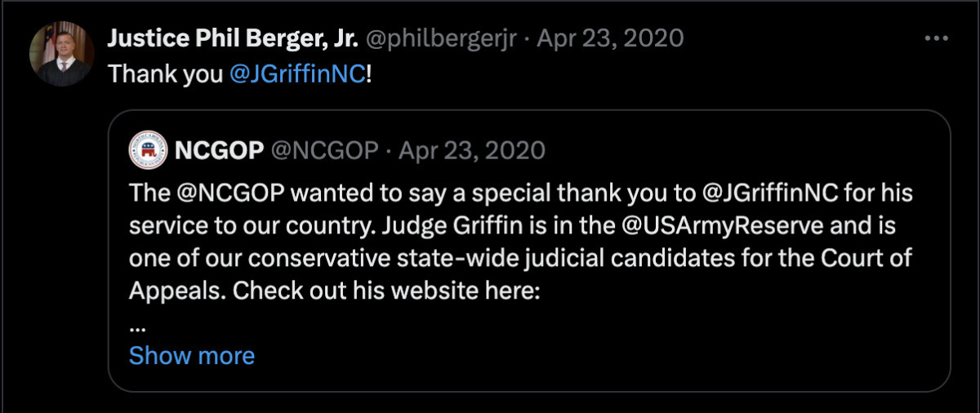Image resolution: width=980 pixels, height=413 pixels.
Task: Open the main tweet's Apr 23, 2020 timestamp
Action: tap(611, 38)
